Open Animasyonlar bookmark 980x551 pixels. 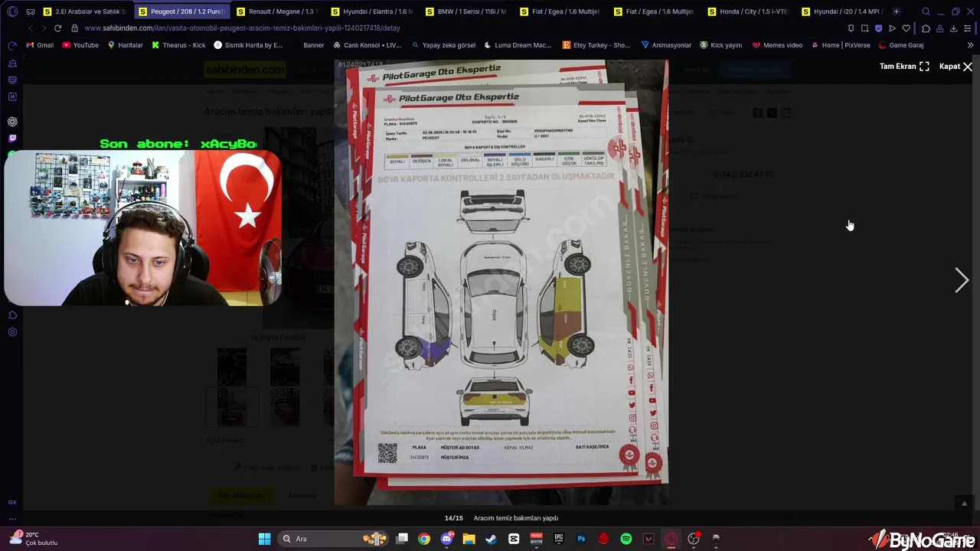(666, 45)
